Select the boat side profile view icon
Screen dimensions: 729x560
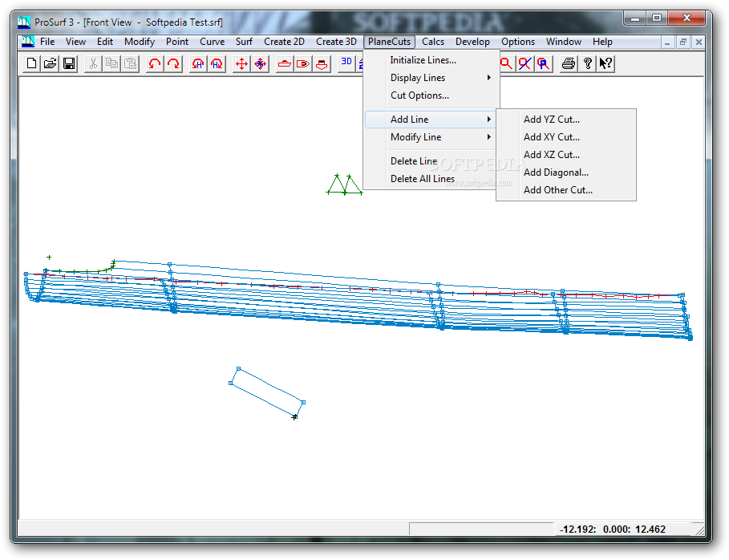285,63
